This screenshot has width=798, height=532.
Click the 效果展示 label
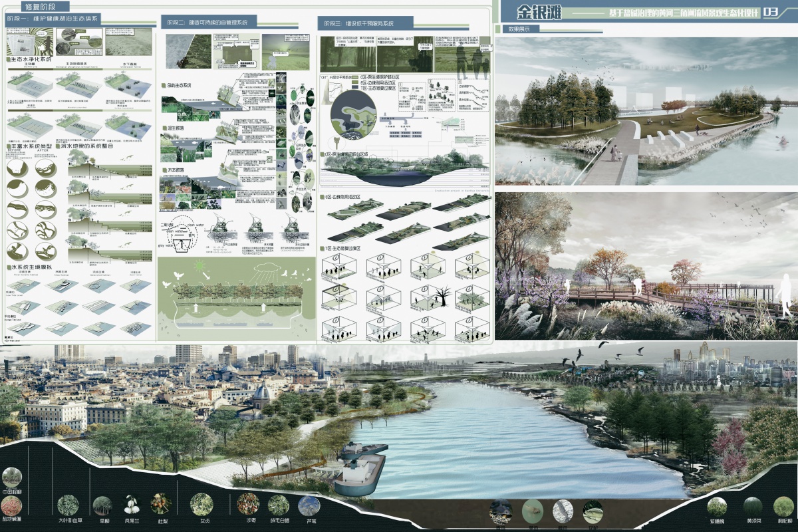[519, 29]
